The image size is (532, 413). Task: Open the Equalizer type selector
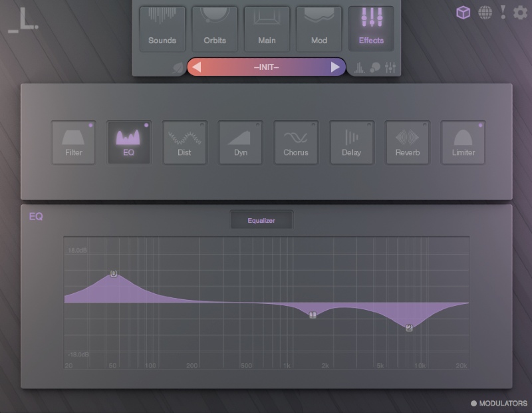[x=263, y=219]
